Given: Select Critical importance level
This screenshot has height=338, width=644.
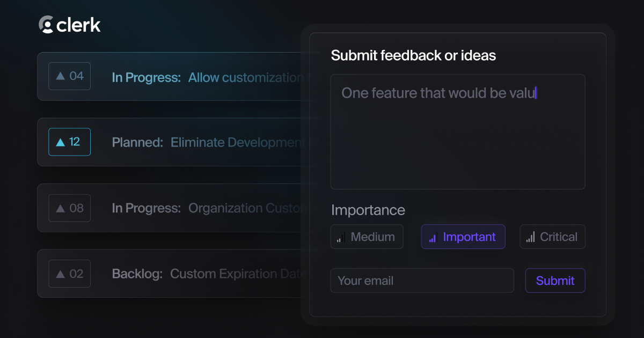Looking at the screenshot, I should click(x=552, y=237).
